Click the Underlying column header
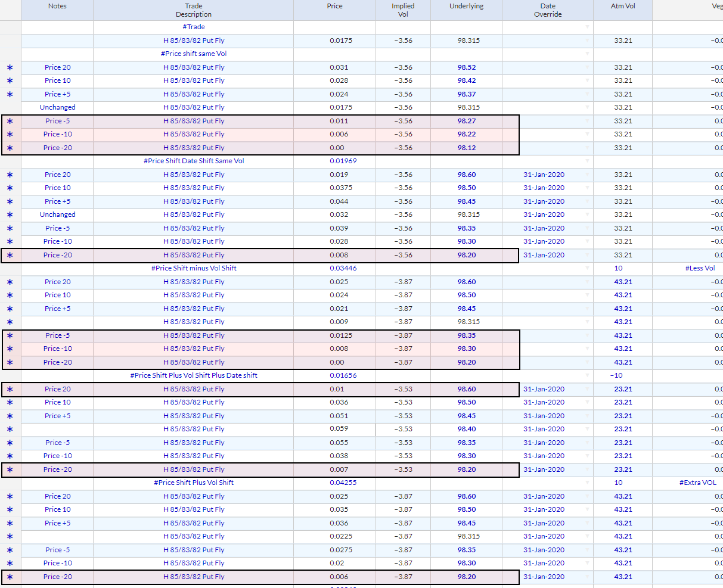The height and width of the screenshot is (588, 723). (x=467, y=10)
